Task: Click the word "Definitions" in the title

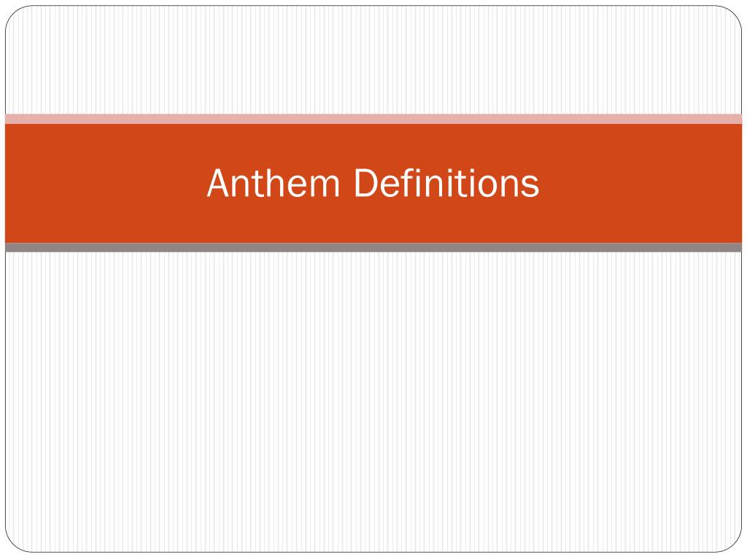Action: 446,183
